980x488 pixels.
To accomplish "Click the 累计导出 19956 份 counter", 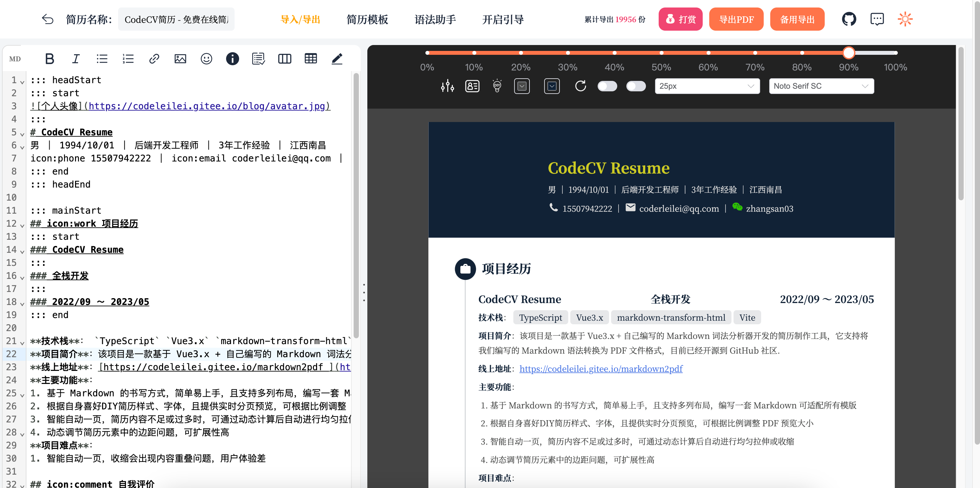I will (615, 19).
